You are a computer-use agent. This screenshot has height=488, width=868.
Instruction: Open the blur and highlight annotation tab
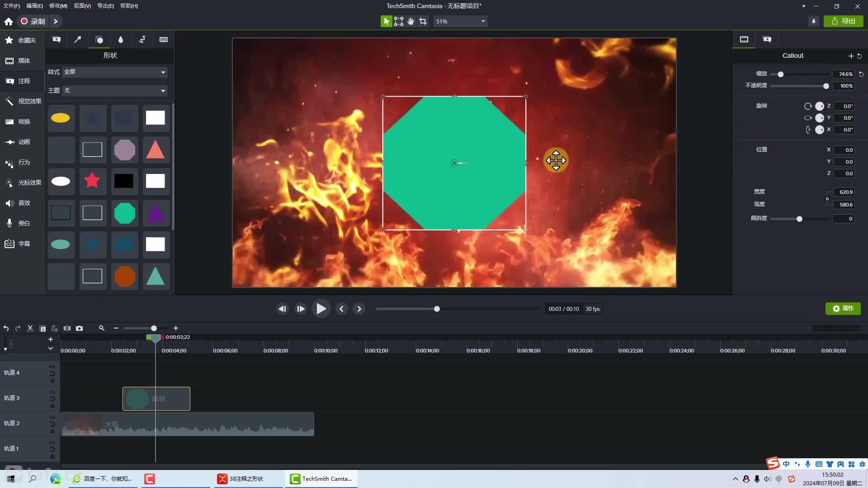click(121, 40)
